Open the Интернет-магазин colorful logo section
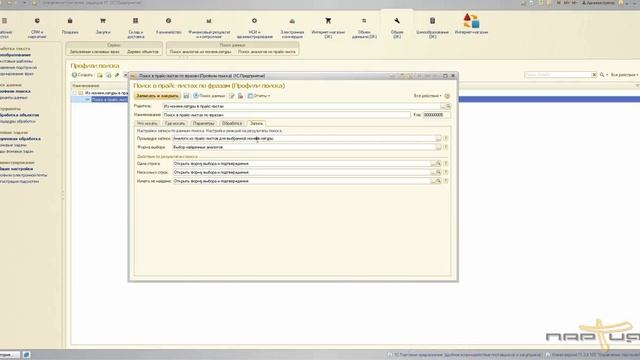This screenshot has width=640, height=360. (471, 24)
